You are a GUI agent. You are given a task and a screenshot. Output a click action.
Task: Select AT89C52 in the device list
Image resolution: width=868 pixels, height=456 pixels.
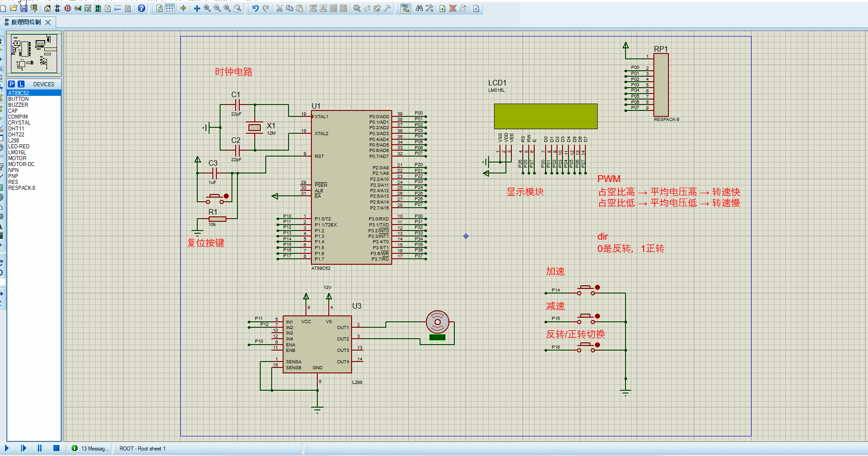pos(34,93)
